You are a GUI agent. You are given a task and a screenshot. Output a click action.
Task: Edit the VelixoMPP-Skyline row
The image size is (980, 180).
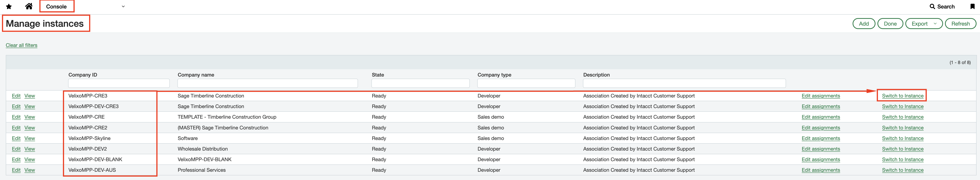point(16,138)
